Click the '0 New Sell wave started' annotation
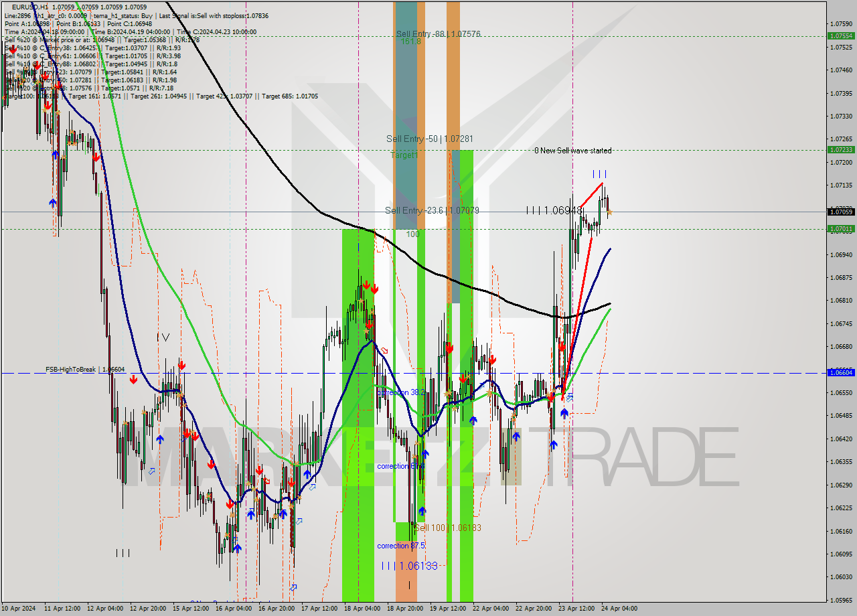Image resolution: width=857 pixels, height=616 pixels. coord(572,151)
